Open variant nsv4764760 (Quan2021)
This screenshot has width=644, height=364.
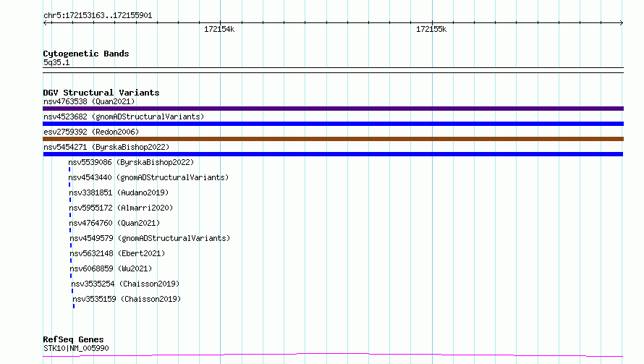click(x=114, y=223)
